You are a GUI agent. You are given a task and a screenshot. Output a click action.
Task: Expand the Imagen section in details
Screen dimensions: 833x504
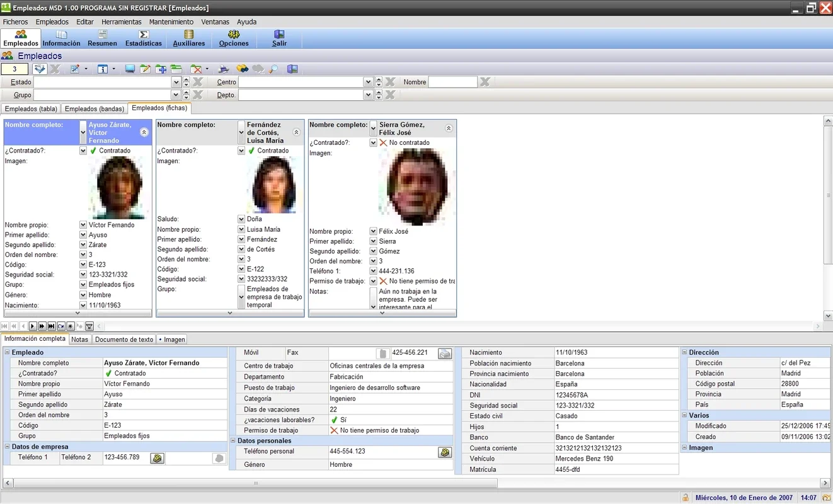(x=685, y=447)
